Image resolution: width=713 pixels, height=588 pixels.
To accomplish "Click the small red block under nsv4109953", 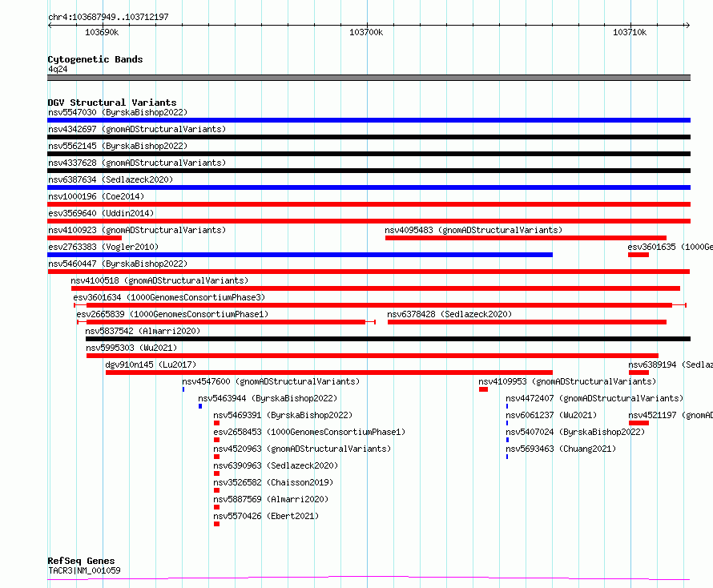I will click(x=483, y=389).
